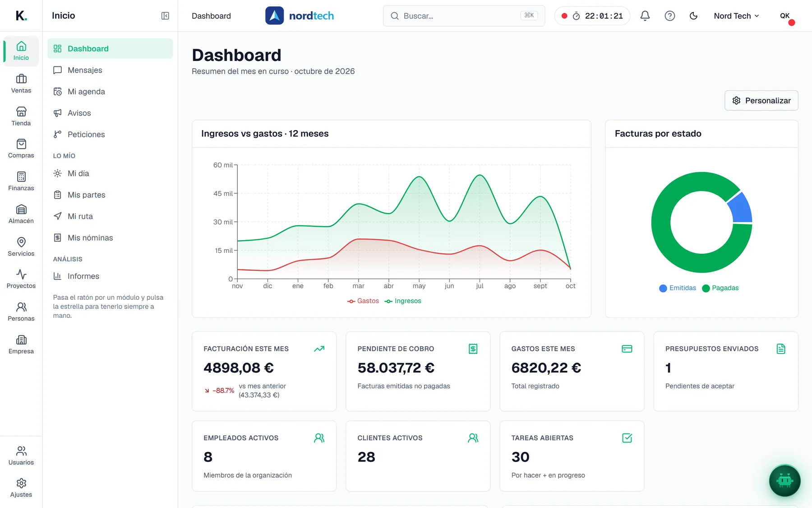Screen dimensions: 812x508
Task: Click the notifications bell icon
Action: pyautogui.click(x=645, y=16)
